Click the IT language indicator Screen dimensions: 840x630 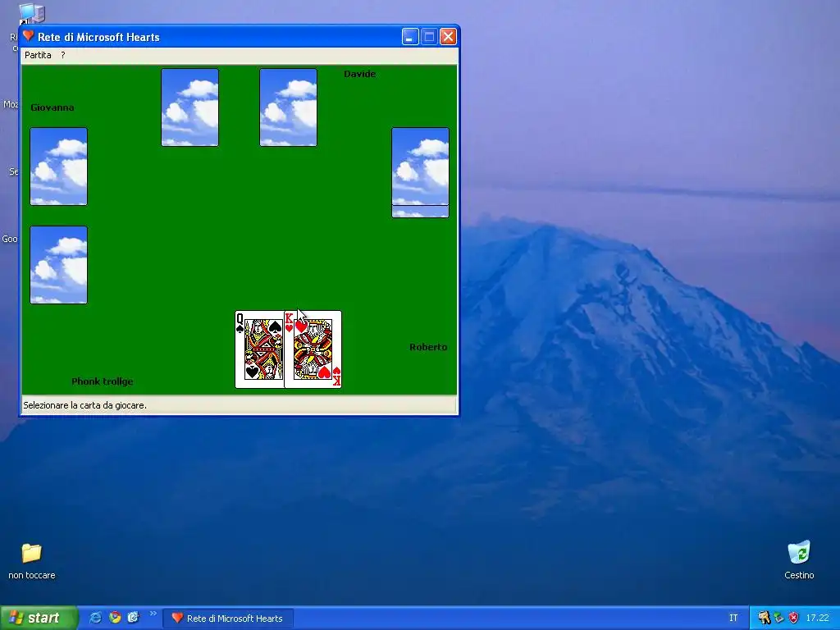(733, 619)
